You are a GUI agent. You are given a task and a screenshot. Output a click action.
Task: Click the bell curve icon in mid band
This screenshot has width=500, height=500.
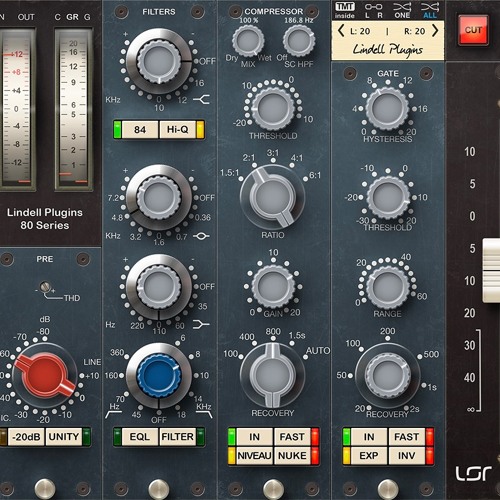201,236
